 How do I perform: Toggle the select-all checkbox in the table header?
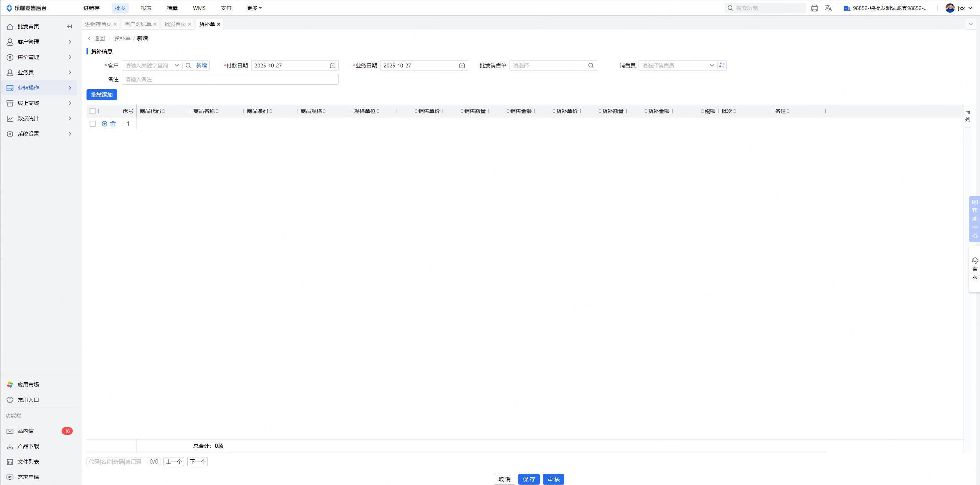[x=93, y=111]
